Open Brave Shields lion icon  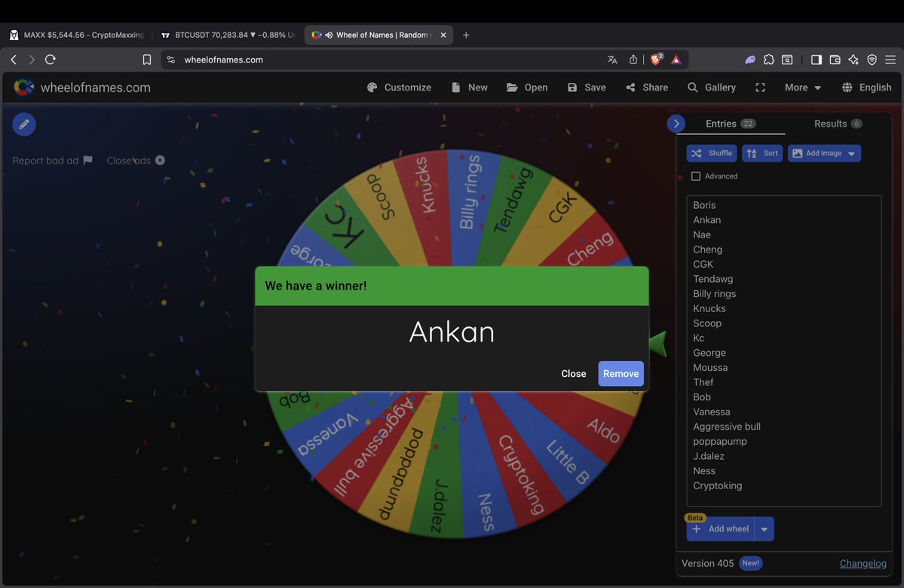click(x=656, y=60)
